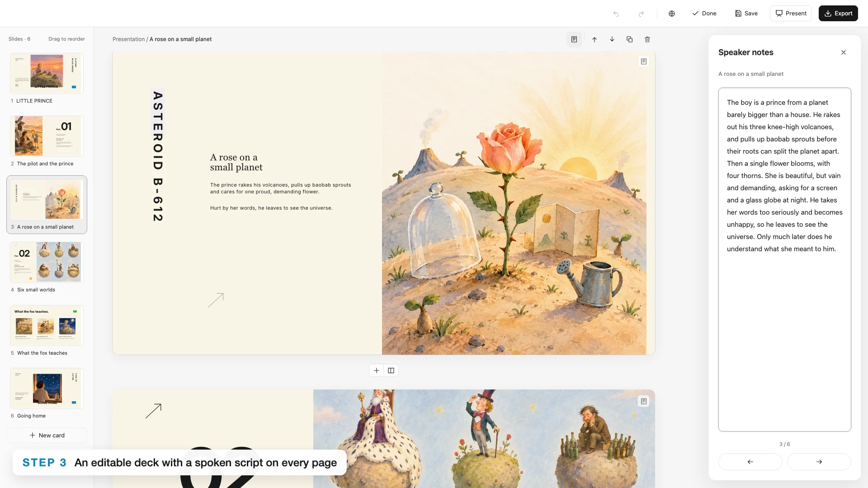
Task: Export the deck
Action: tap(839, 14)
